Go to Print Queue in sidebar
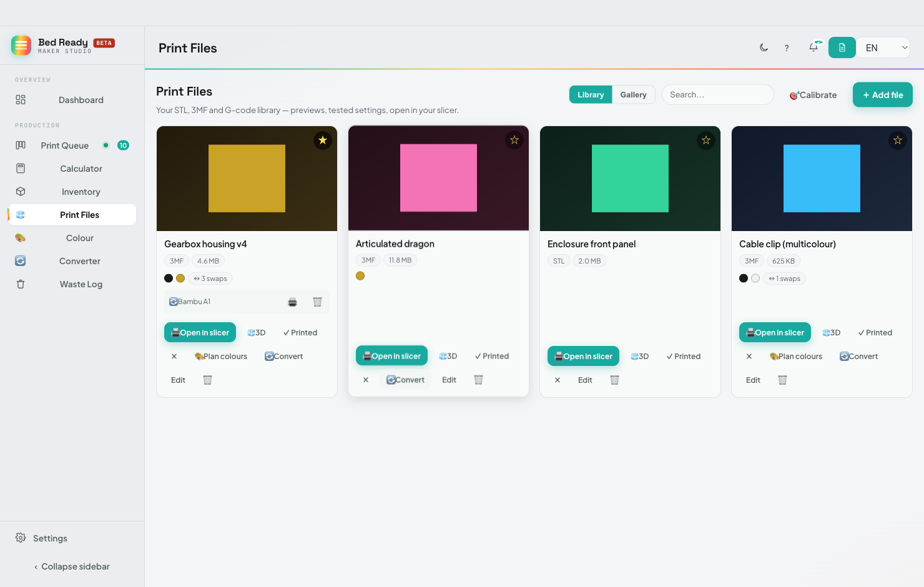This screenshot has width=924, height=587. (x=72, y=146)
